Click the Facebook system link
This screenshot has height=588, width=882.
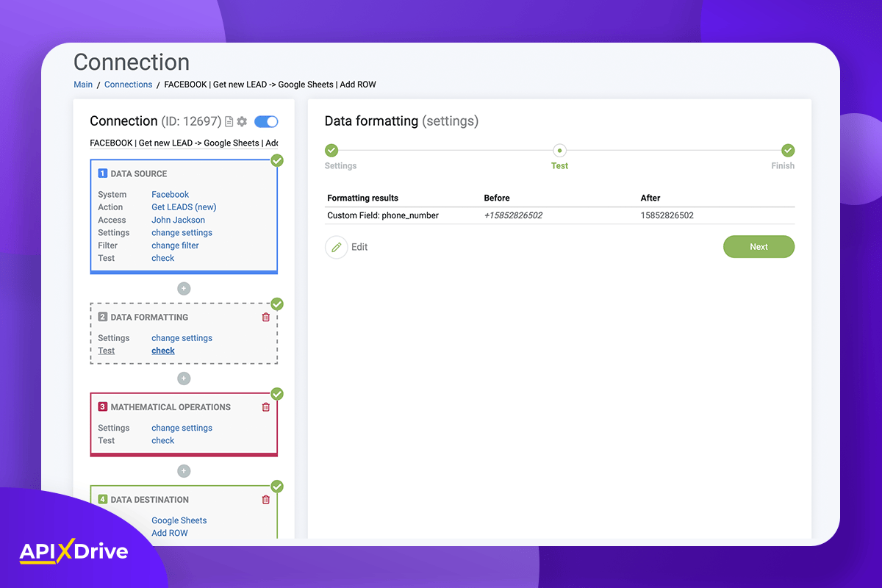pyautogui.click(x=170, y=195)
